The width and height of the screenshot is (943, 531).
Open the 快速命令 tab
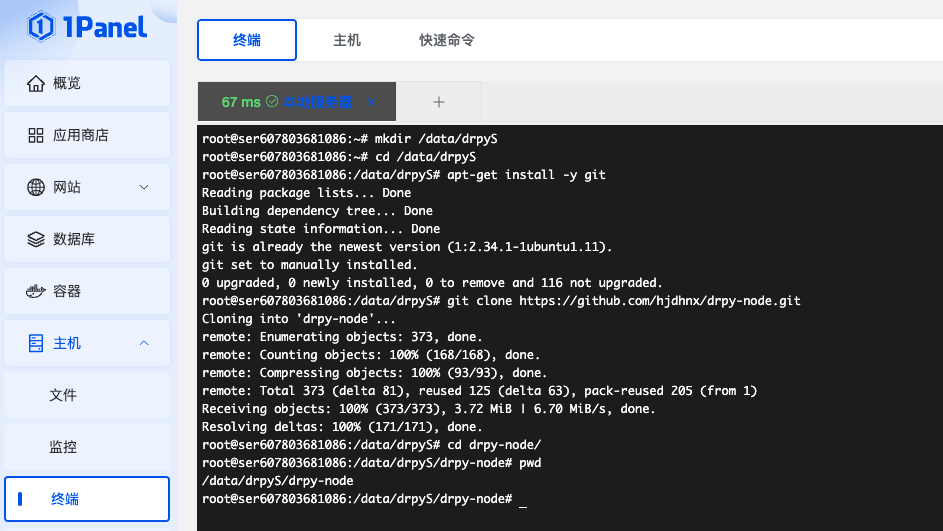point(447,40)
